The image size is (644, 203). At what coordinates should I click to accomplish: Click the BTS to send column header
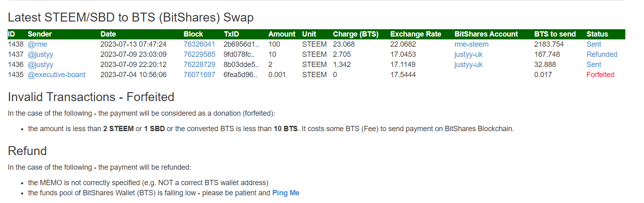point(555,34)
